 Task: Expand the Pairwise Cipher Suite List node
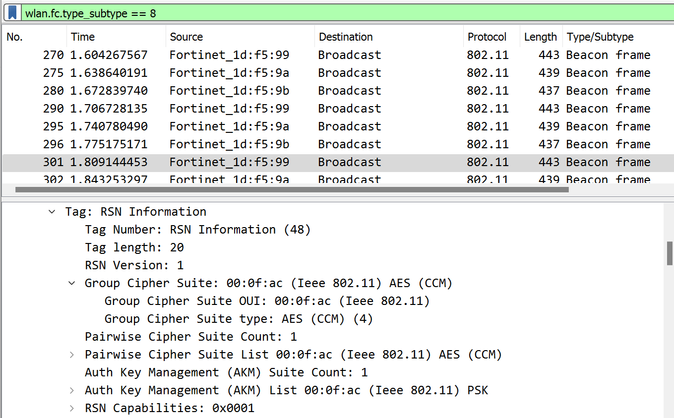click(71, 355)
